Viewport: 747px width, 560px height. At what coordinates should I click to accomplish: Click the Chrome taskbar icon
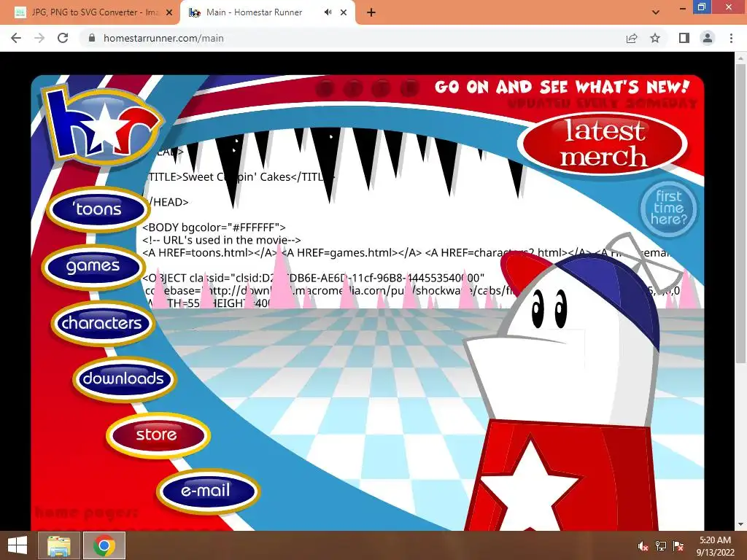pyautogui.click(x=104, y=545)
